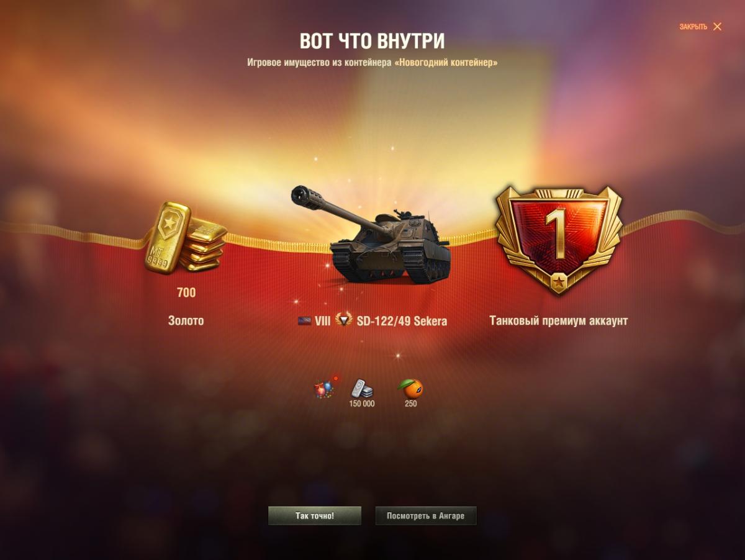The width and height of the screenshot is (745, 560).
Task: Click the SD-122/49 Sekera tank name
Action: (402, 321)
